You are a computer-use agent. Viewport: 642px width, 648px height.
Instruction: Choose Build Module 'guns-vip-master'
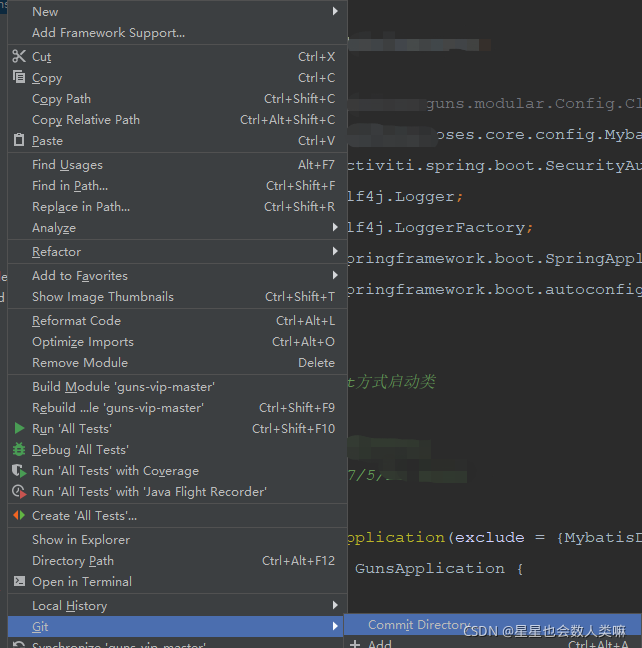[x=177, y=387]
